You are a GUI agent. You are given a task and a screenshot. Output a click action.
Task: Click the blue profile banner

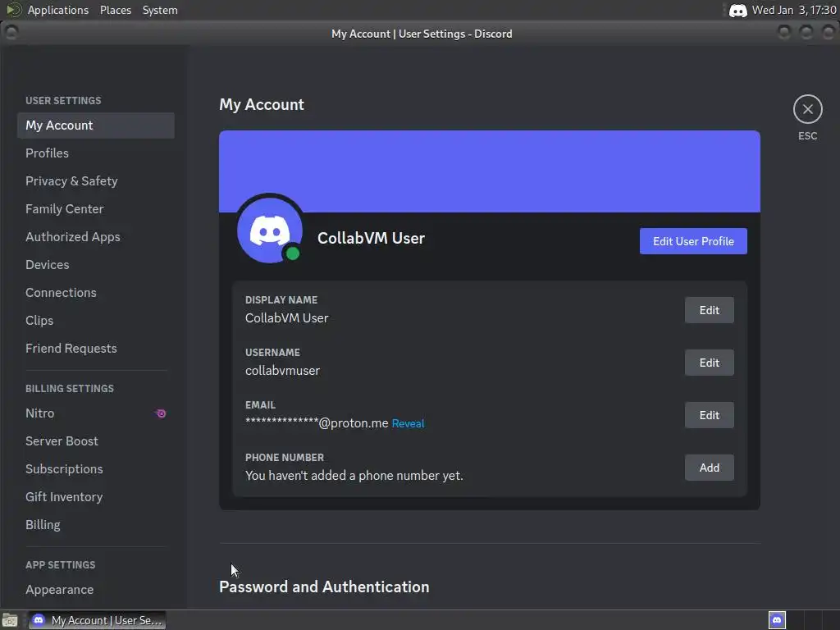tap(490, 171)
